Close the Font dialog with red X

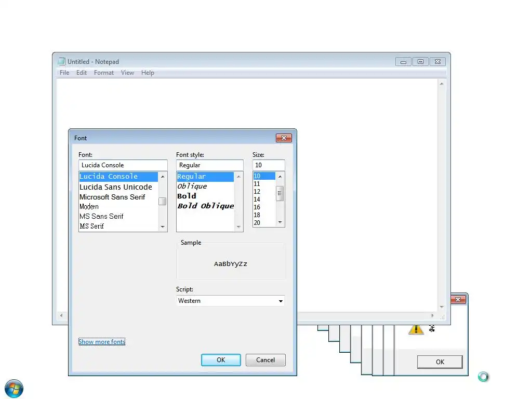[284, 138]
